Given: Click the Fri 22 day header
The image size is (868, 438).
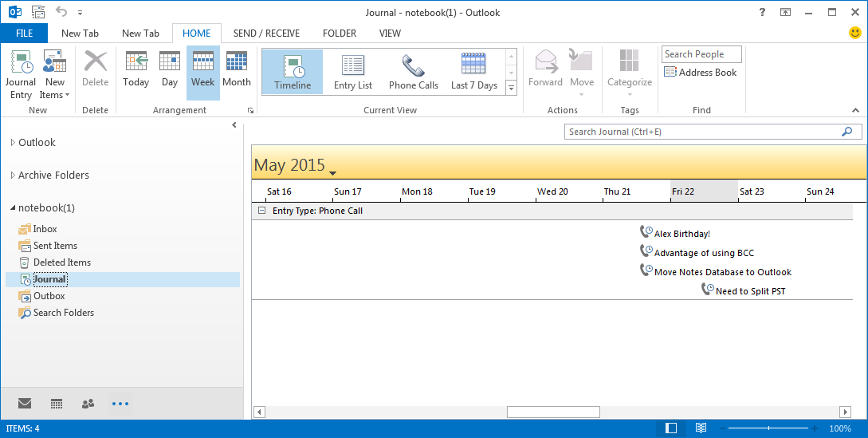Looking at the screenshot, I should click(x=704, y=191).
